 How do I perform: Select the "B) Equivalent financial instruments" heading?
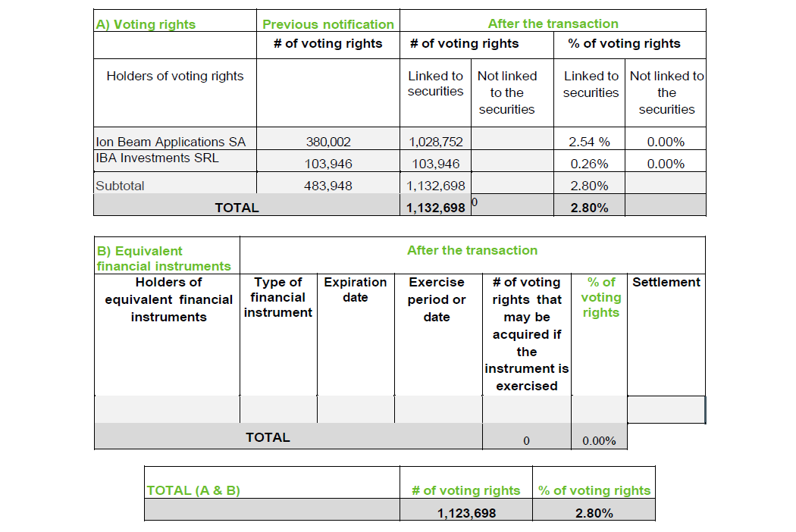pos(163,258)
